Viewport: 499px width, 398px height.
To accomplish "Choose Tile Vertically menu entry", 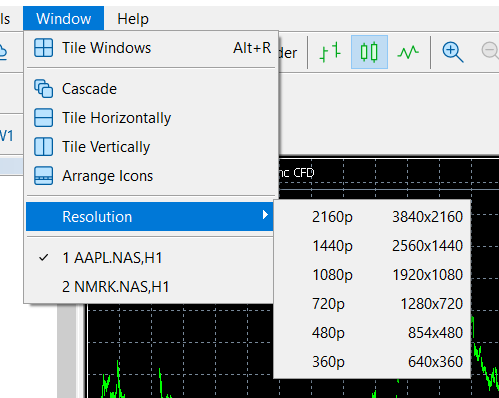I will (x=150, y=147).
